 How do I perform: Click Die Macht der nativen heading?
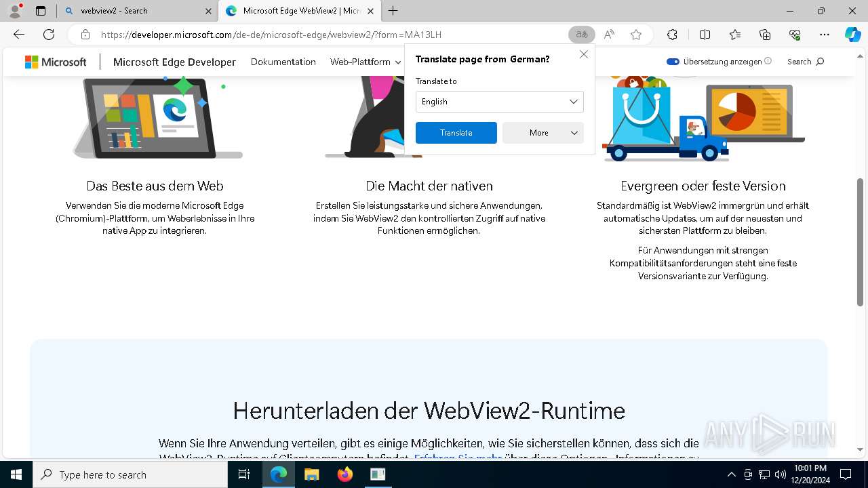(429, 186)
